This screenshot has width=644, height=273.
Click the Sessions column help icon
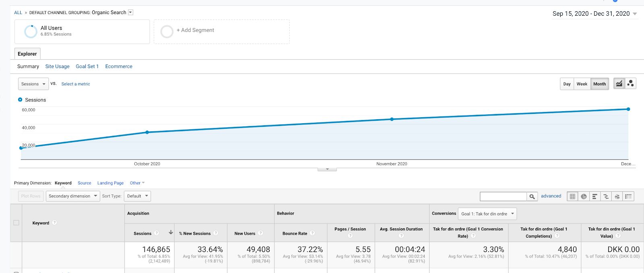[157, 233]
